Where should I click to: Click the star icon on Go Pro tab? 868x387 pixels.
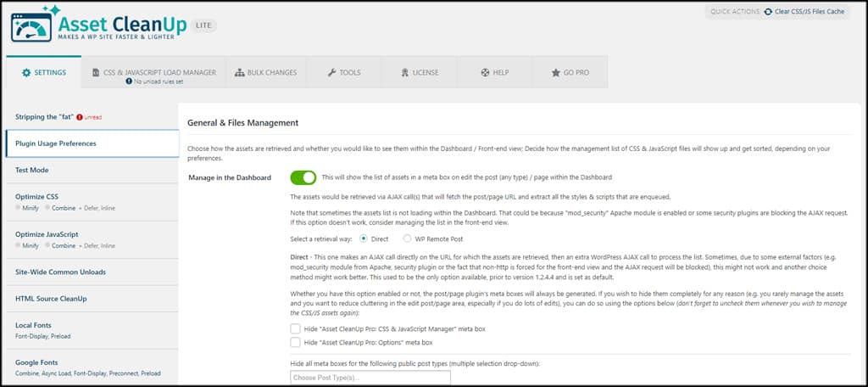click(x=555, y=73)
